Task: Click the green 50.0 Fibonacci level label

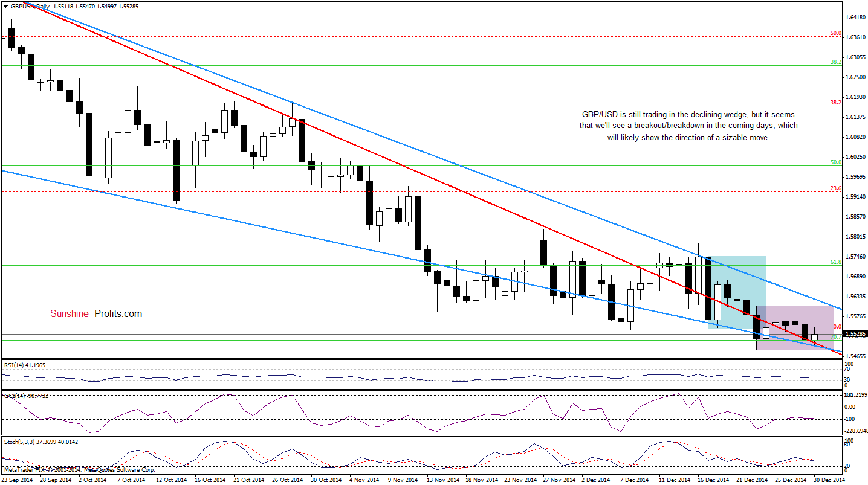Action: click(836, 162)
